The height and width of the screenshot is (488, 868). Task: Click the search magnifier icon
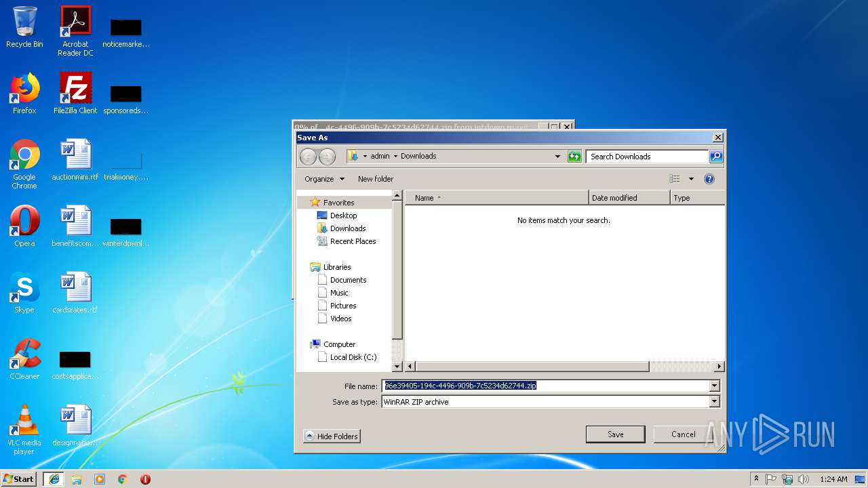(716, 157)
